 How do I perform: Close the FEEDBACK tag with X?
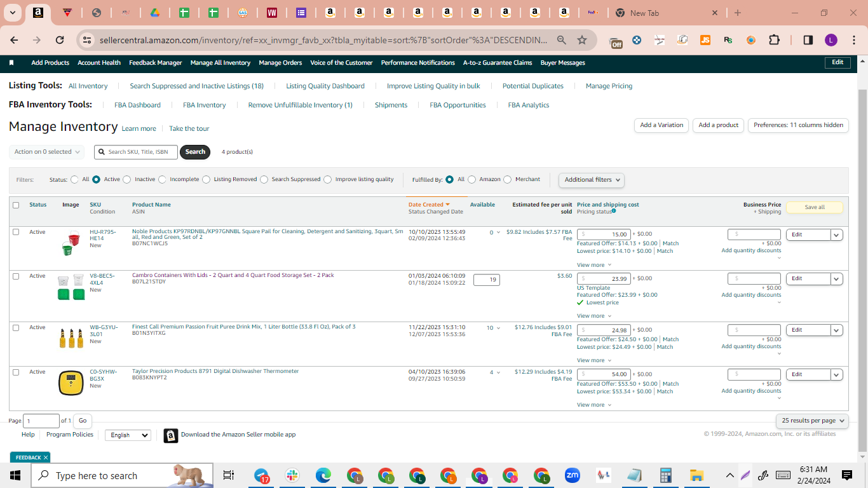click(46, 457)
